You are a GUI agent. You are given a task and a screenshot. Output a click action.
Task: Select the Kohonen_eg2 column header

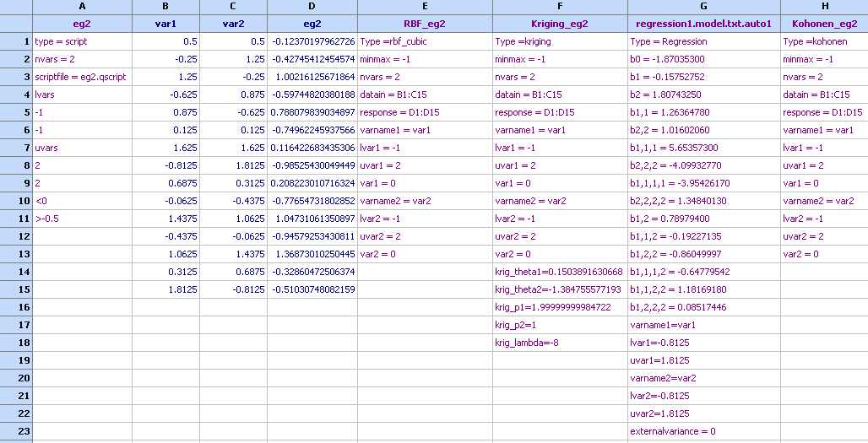point(823,24)
